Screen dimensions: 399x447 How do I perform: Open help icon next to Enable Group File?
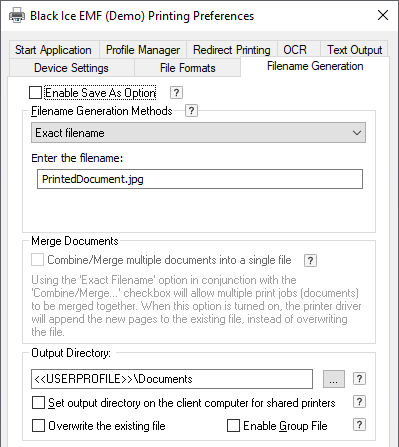coord(359,425)
